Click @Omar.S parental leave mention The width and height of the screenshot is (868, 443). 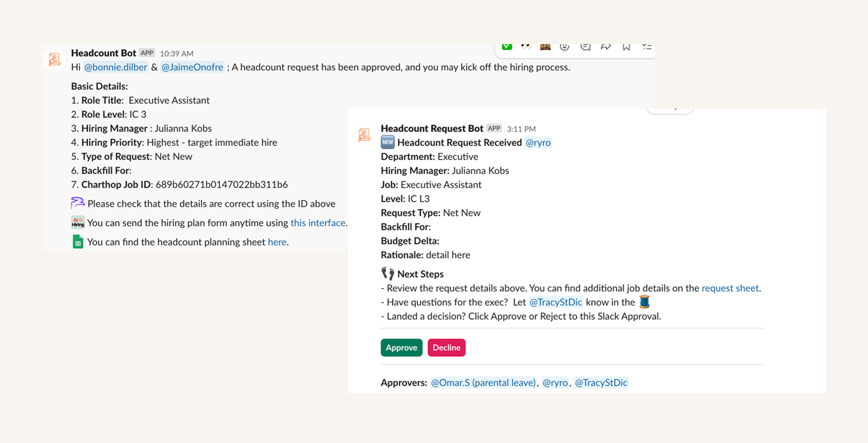click(483, 383)
